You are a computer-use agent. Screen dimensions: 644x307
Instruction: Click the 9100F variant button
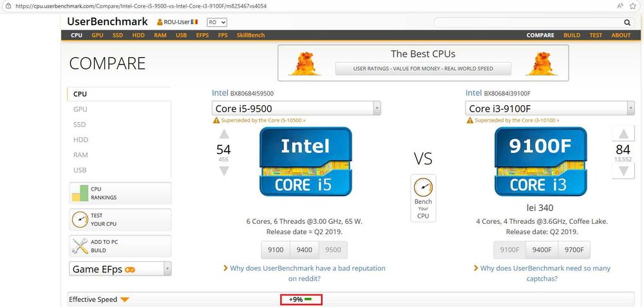509,250
